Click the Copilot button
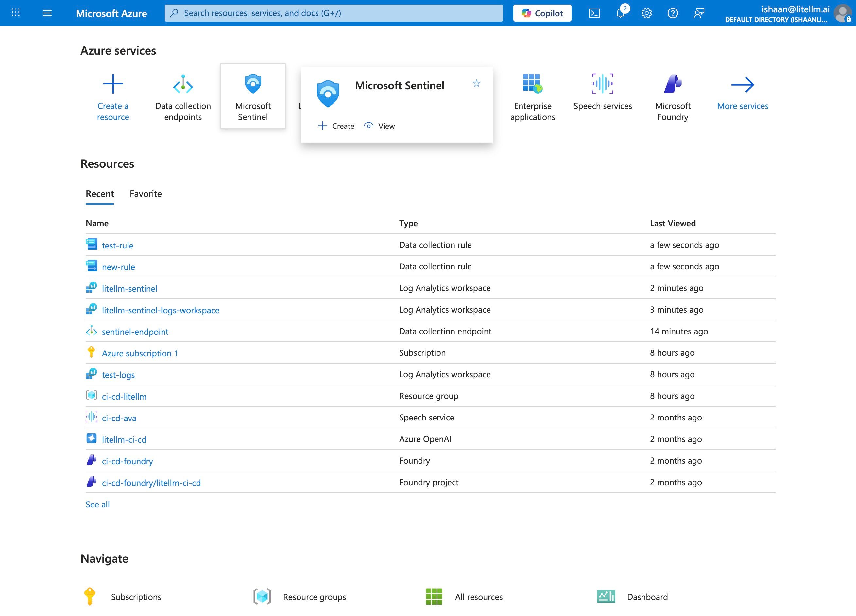Viewport: 856px width, 616px height. [x=542, y=13]
